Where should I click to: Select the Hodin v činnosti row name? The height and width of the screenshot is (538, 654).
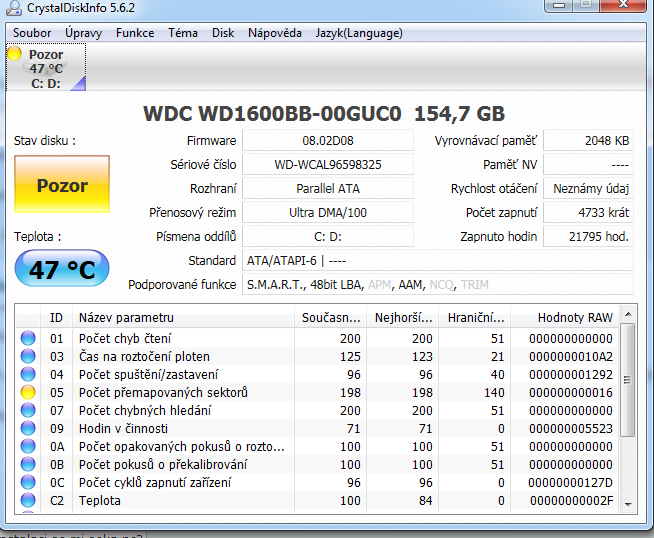coord(123,428)
